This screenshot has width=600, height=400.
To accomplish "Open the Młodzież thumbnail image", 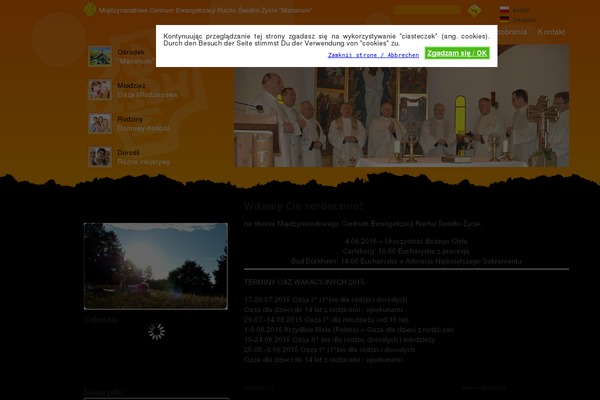I will pyautogui.click(x=100, y=90).
